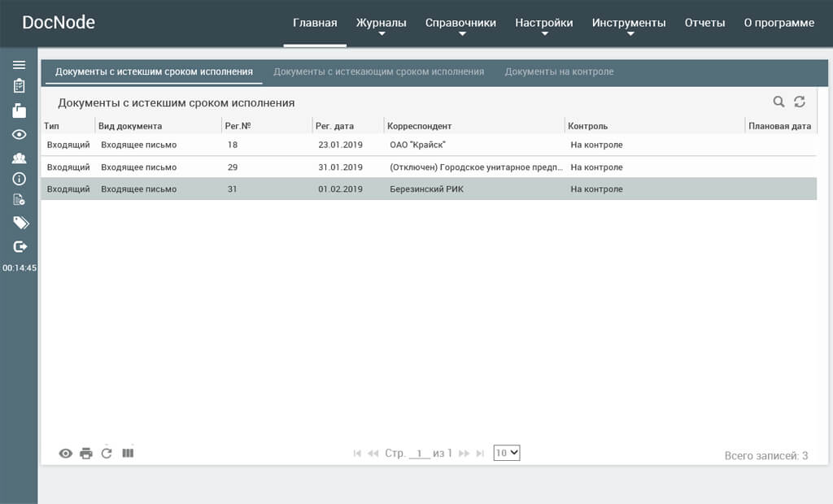Image resolution: width=833 pixels, height=504 pixels.
Task: Click the page number input field
Action: pos(419,454)
